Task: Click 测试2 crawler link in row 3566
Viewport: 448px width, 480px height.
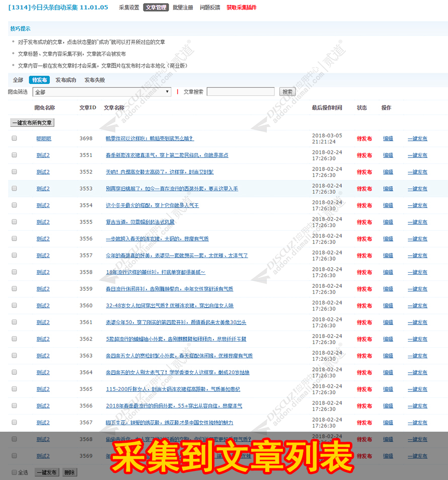Action: point(43,406)
